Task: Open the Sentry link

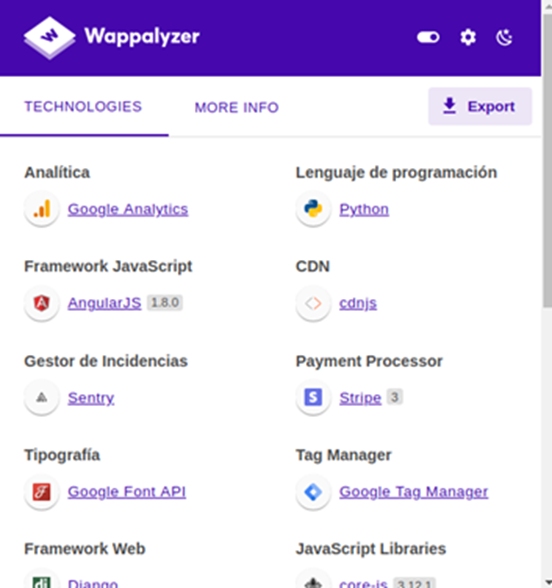Action: pyautogui.click(x=91, y=398)
